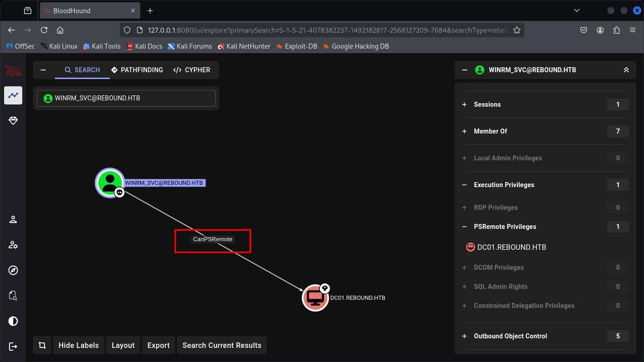Click the Export button
The height and width of the screenshot is (362, 644).
click(x=158, y=345)
